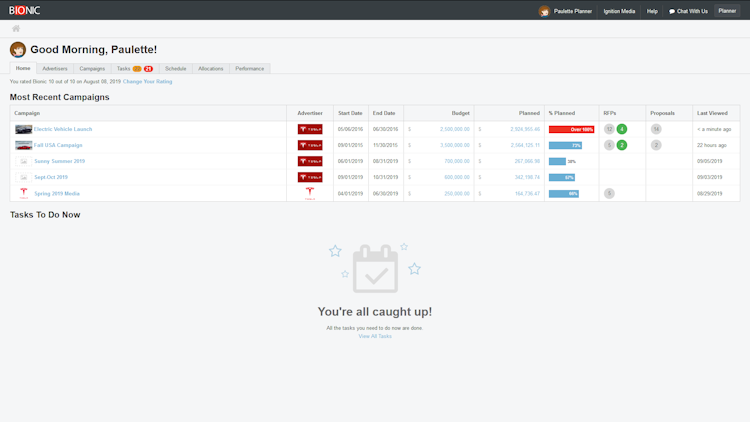Open Paulette Planner user menu name
This screenshot has height=422, width=750.
tap(573, 11)
